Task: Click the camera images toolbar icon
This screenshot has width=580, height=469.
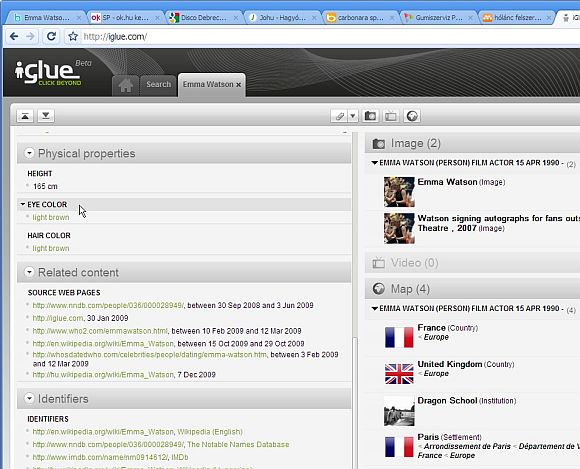Action: 370,116
